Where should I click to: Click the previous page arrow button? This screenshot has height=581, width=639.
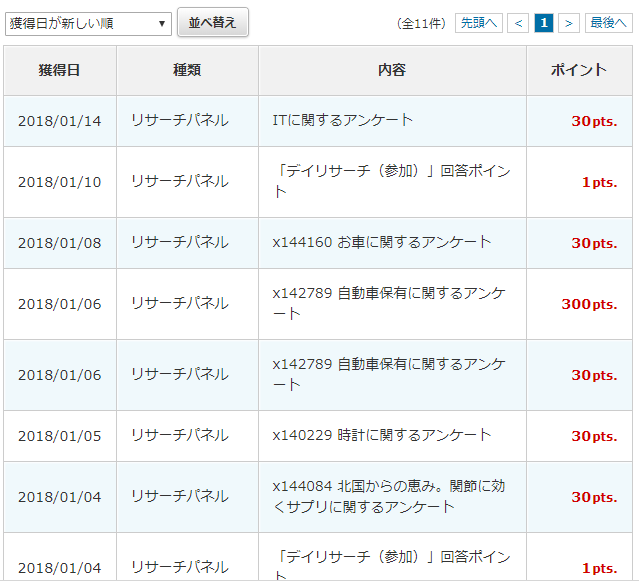[x=518, y=23]
